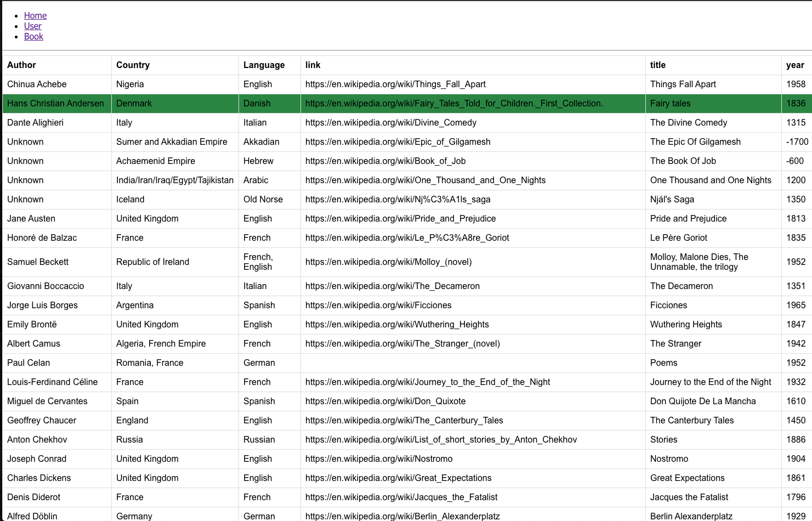Click the year -1700 cell
This screenshot has height=521, width=812.
(x=797, y=142)
